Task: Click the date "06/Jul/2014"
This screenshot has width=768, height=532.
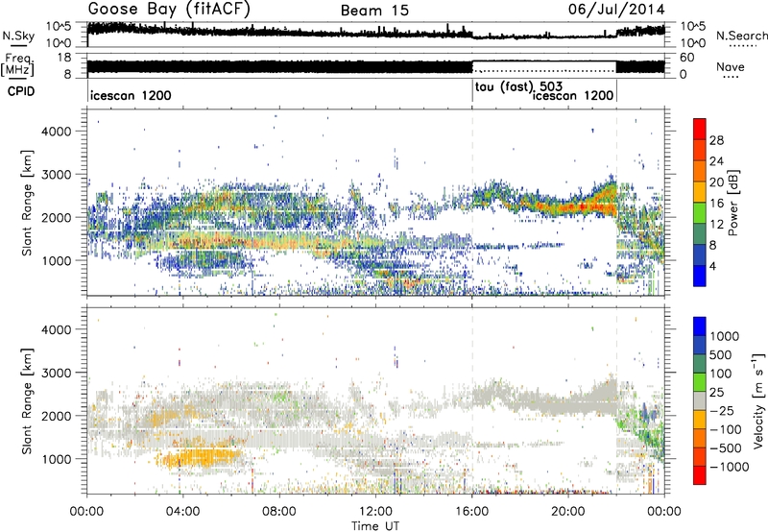Action: pos(616,10)
